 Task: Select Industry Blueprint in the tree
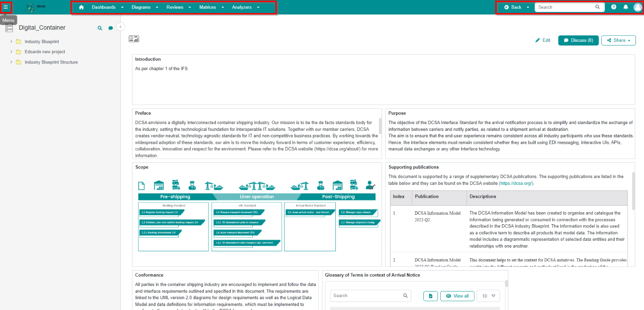pyautogui.click(x=42, y=41)
